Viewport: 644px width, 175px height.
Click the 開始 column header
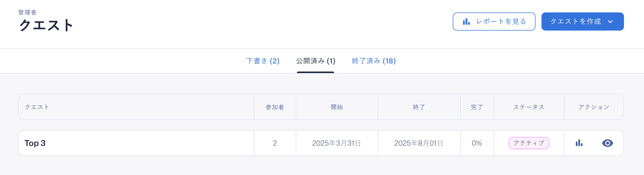(337, 107)
